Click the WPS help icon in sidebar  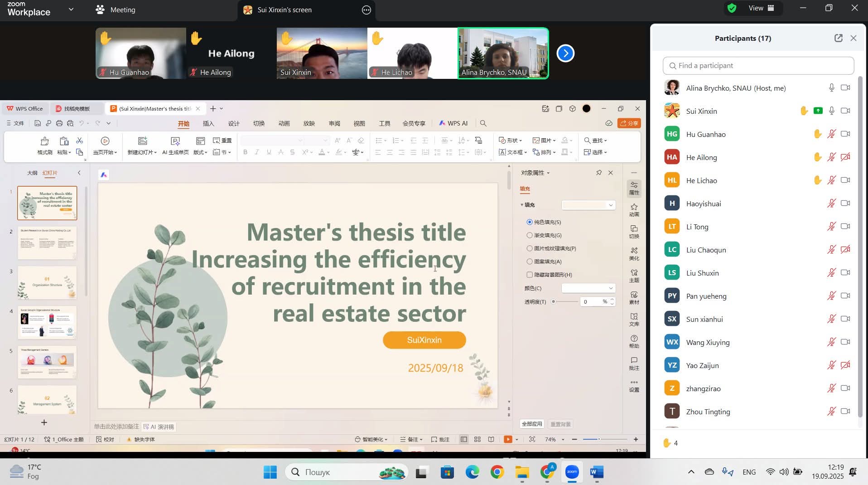pyautogui.click(x=634, y=341)
